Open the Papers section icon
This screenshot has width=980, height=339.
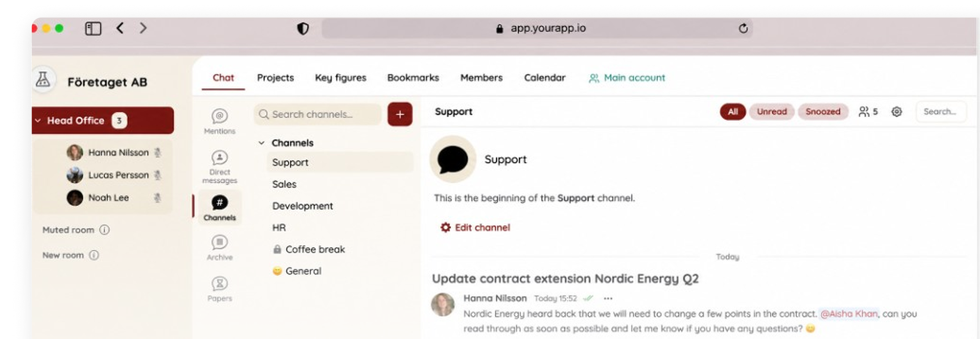click(x=219, y=284)
